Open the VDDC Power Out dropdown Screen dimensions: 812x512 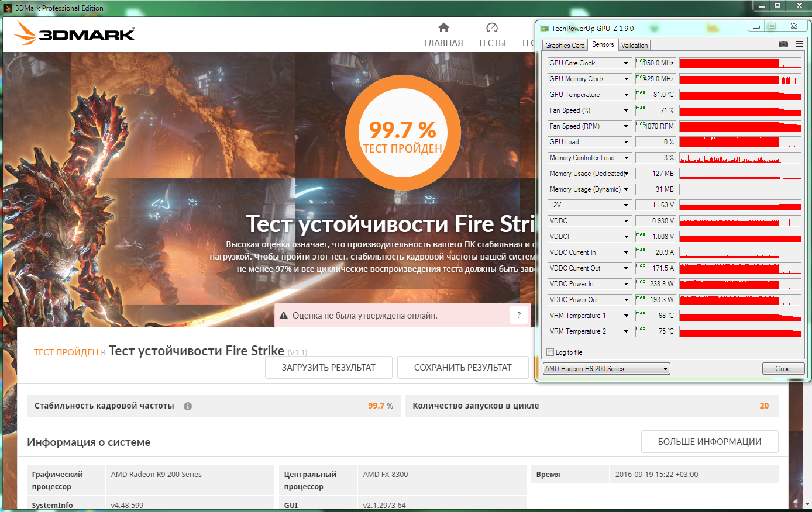coord(626,300)
